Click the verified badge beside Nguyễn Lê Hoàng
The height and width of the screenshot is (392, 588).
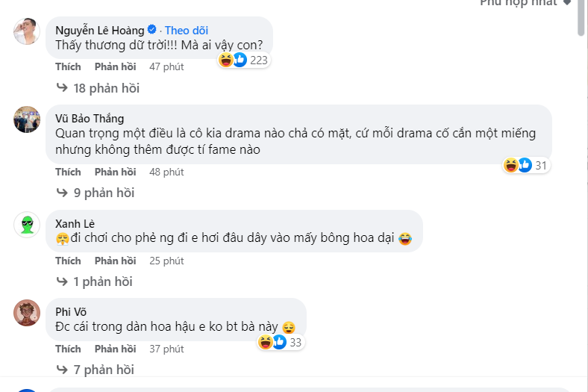(x=151, y=30)
